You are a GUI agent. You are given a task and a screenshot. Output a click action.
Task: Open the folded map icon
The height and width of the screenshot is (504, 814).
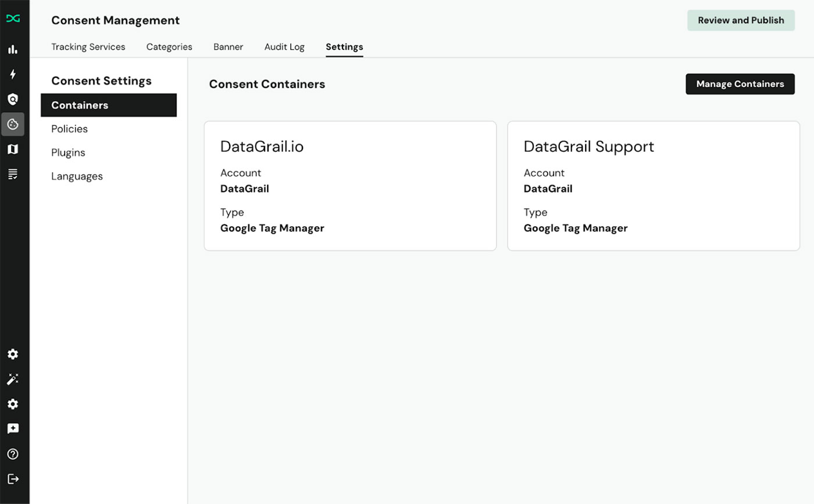13,149
